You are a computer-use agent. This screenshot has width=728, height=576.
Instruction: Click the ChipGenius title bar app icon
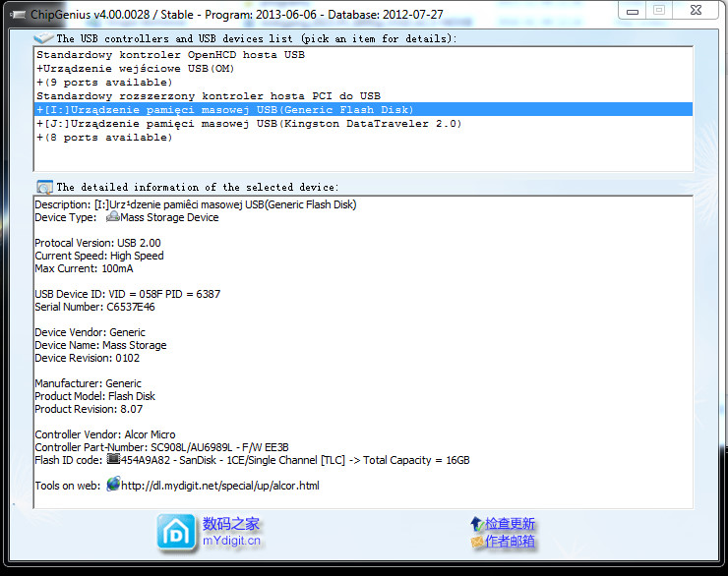19,15
